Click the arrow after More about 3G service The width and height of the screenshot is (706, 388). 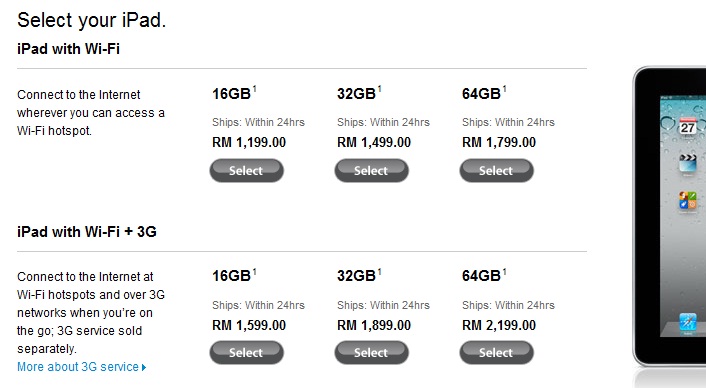point(144,367)
